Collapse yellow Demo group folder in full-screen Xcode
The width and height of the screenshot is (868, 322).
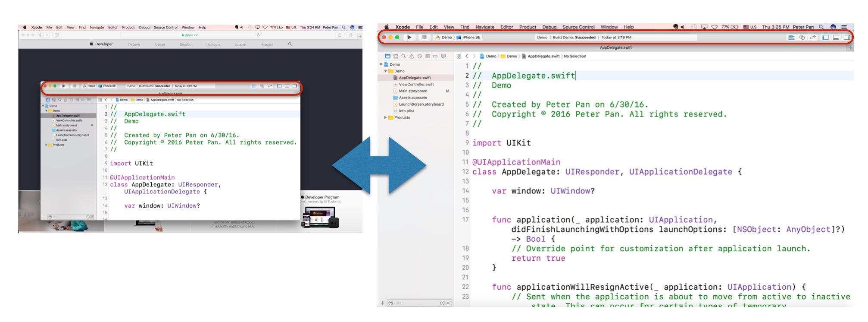coord(386,71)
